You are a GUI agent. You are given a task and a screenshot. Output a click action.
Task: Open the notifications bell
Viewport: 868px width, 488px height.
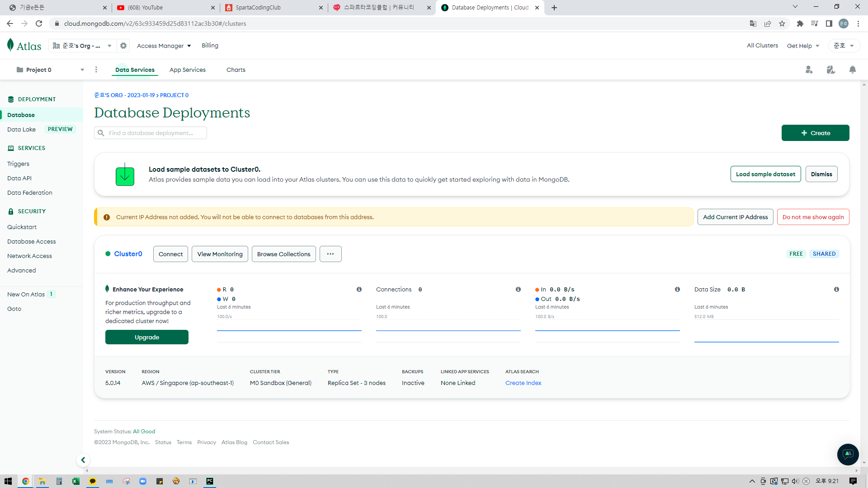[x=853, y=70]
